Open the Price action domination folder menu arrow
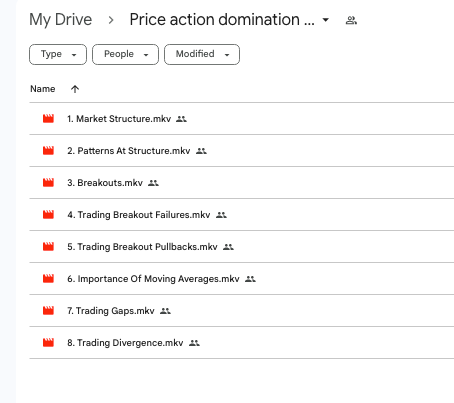454x403 pixels. 326,20
